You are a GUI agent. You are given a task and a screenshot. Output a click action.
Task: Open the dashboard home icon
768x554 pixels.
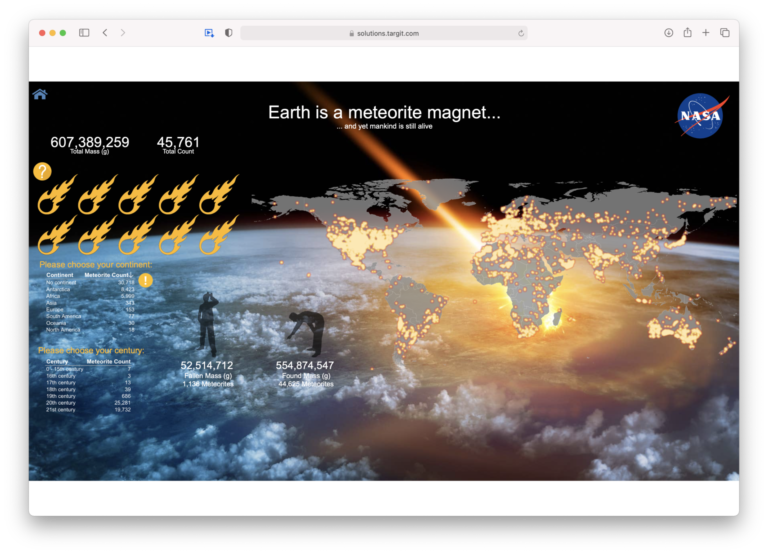pos(40,94)
